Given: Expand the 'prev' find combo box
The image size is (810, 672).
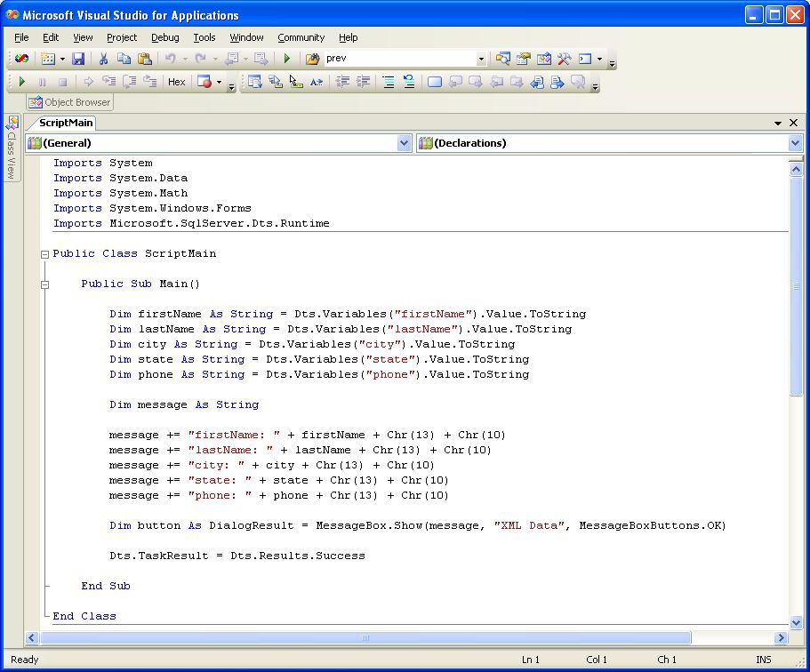Looking at the screenshot, I should click(481, 59).
